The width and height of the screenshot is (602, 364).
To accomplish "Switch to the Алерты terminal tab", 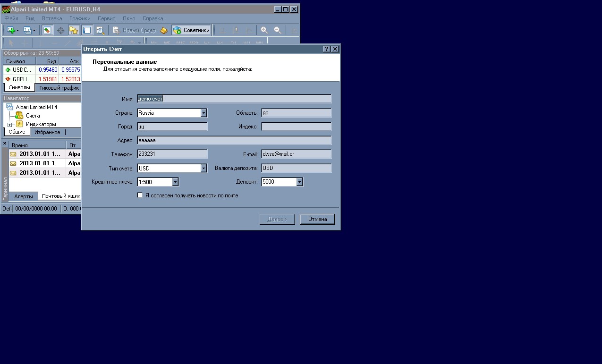I will 24,196.
